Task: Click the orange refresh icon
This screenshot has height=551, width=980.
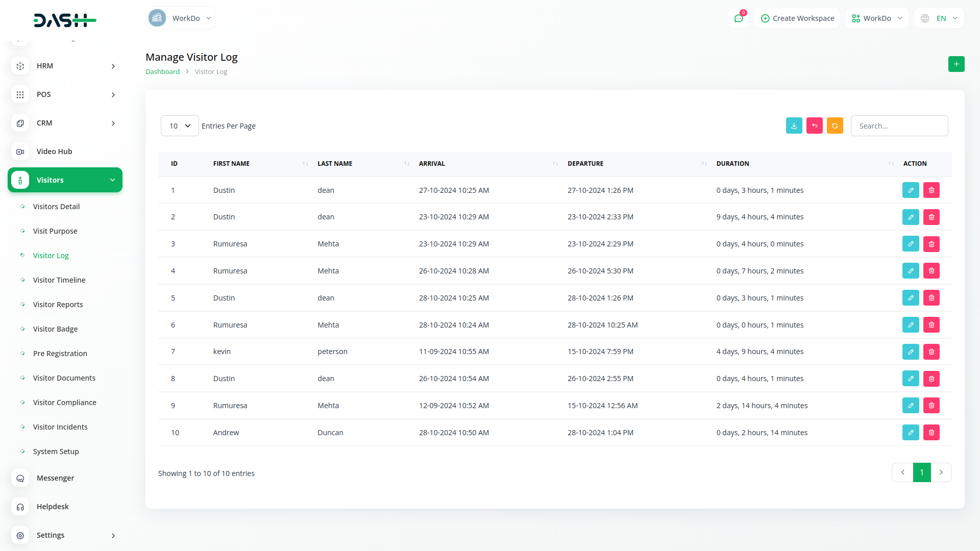Action: coord(835,126)
